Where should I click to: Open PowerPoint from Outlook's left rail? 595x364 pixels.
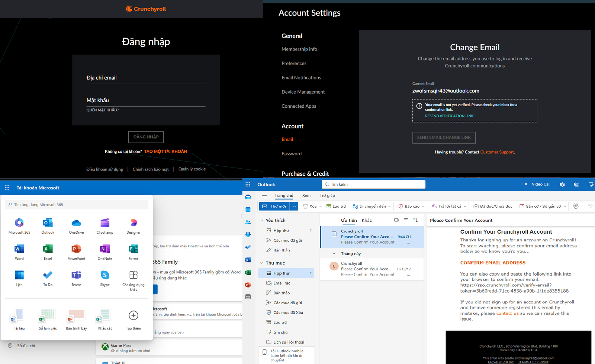pyautogui.click(x=248, y=285)
